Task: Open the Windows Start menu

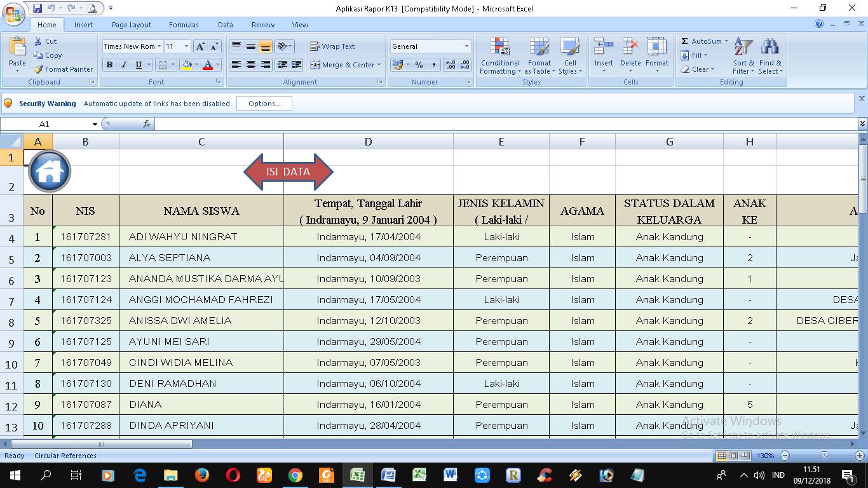Action: 15,475
